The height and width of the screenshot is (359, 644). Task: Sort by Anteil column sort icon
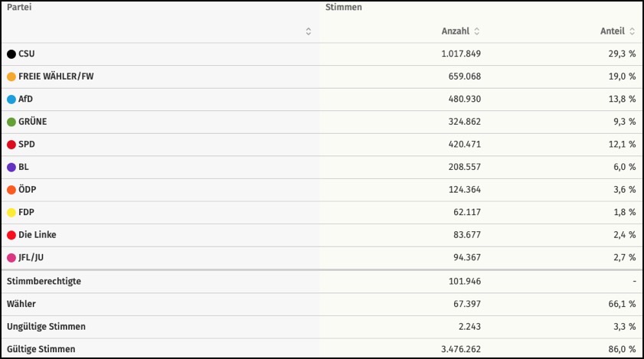[x=632, y=31]
